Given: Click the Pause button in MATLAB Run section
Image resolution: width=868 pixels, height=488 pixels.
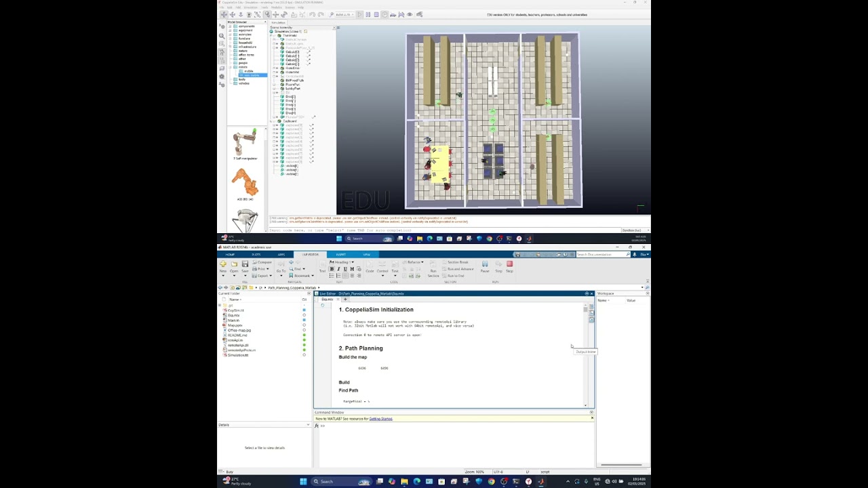Looking at the screenshot, I should tap(485, 266).
